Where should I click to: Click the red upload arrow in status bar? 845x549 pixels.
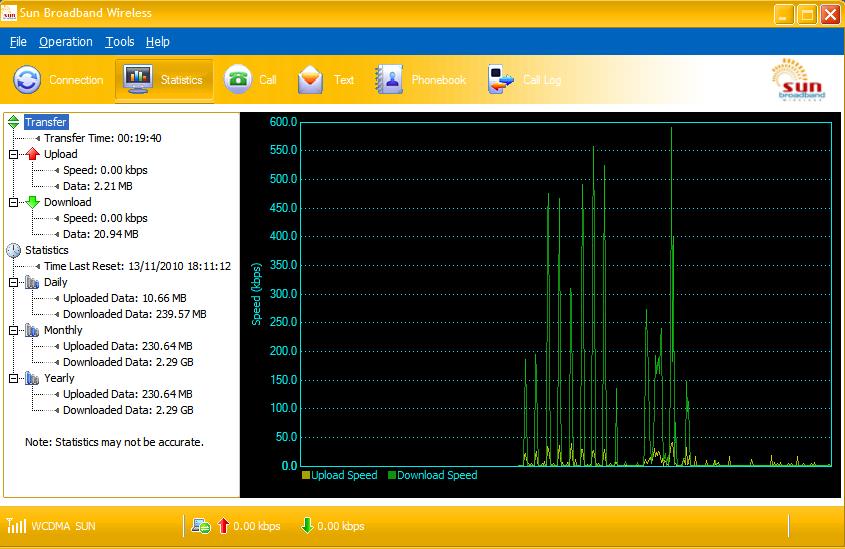click(223, 526)
